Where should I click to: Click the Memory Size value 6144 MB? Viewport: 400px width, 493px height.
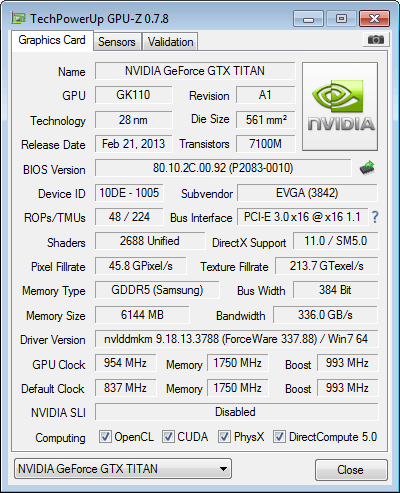point(142,315)
